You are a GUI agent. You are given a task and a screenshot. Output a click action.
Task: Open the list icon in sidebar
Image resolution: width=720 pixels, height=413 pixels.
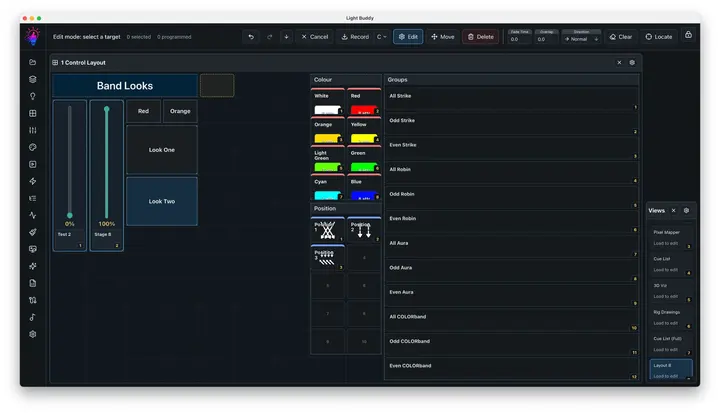click(33, 198)
